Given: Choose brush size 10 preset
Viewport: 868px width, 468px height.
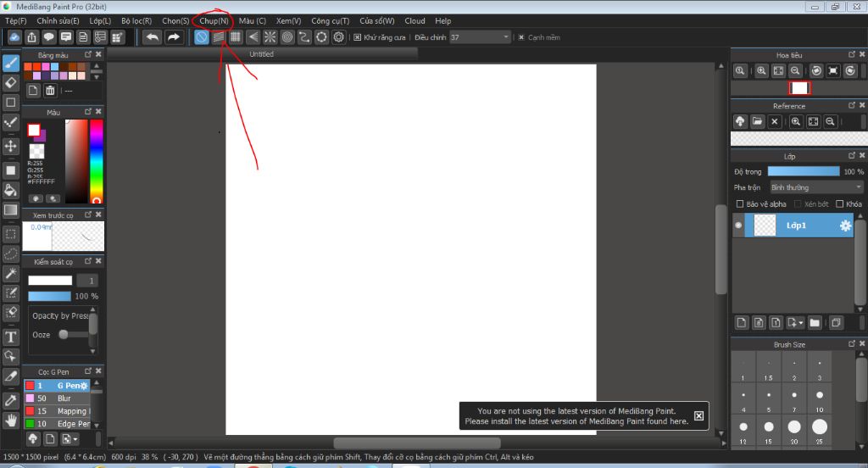Looking at the screenshot, I should tap(820, 398).
